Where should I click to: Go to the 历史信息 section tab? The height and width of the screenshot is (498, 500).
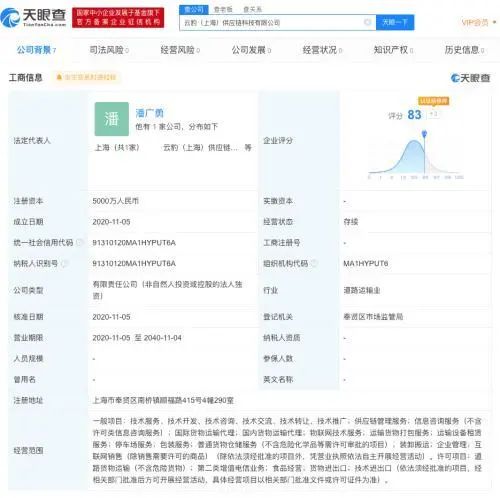tap(464, 50)
